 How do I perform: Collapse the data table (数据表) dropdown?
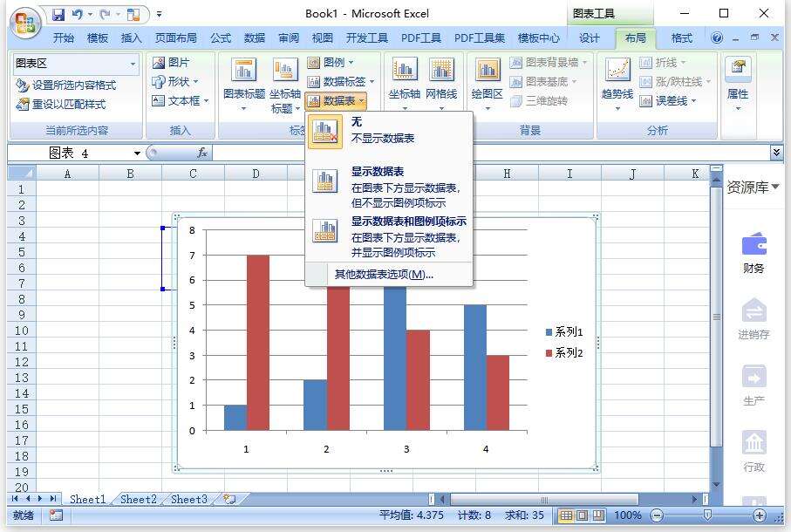tap(336, 101)
